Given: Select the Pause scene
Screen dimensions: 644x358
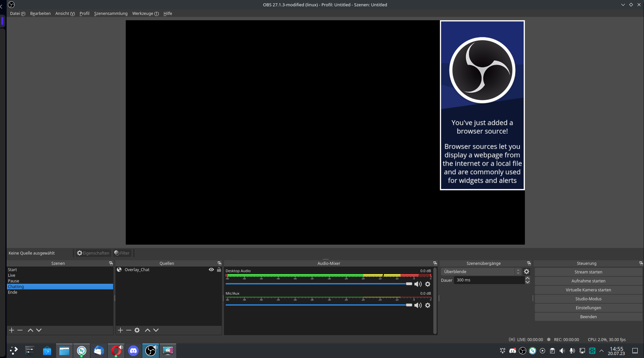Looking at the screenshot, I should 60,281.
